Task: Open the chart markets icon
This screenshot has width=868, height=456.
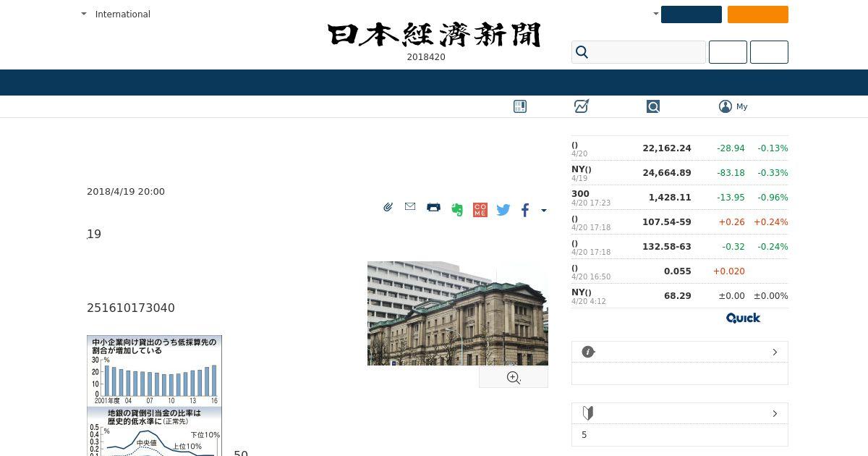Action: 582,106
